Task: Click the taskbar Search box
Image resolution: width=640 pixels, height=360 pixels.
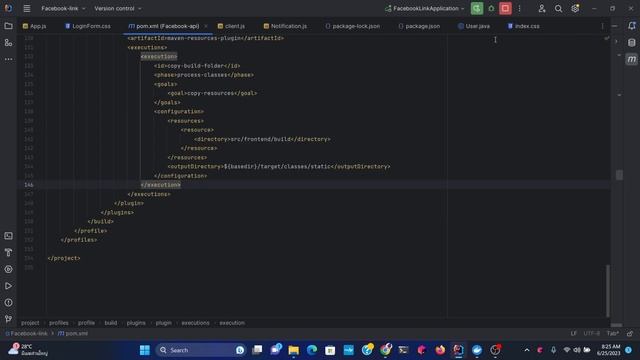Action: pos(200,350)
